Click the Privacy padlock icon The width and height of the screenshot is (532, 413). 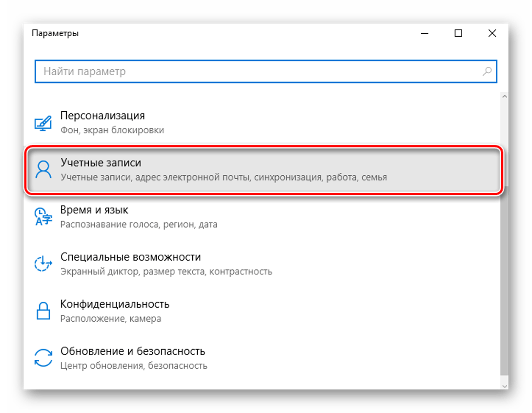tap(43, 310)
